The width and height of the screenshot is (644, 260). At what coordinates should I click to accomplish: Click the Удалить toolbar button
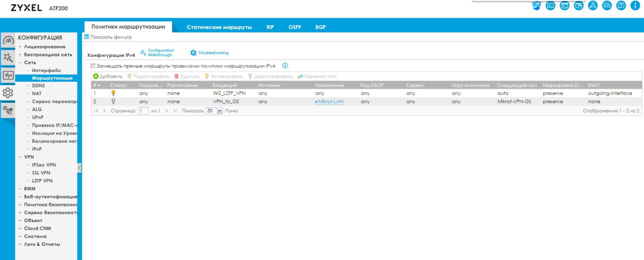pyautogui.click(x=187, y=76)
